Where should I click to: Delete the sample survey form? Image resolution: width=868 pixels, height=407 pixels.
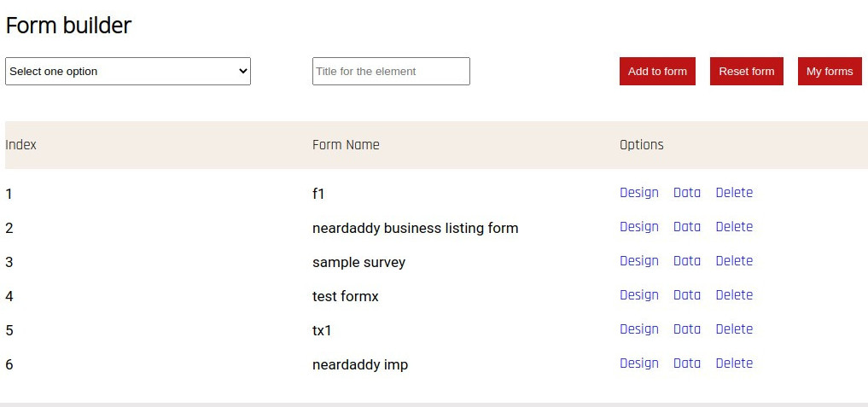point(734,261)
